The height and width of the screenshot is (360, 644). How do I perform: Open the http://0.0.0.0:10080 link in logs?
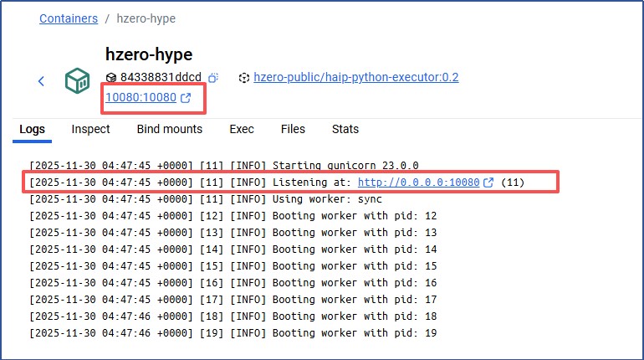pyautogui.click(x=418, y=183)
